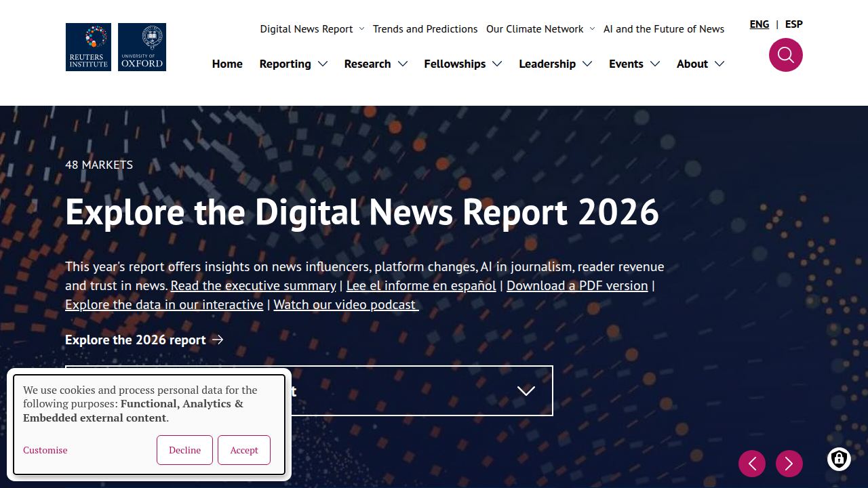Go to next slide arrow
The width and height of the screenshot is (868, 488).
coord(789,464)
